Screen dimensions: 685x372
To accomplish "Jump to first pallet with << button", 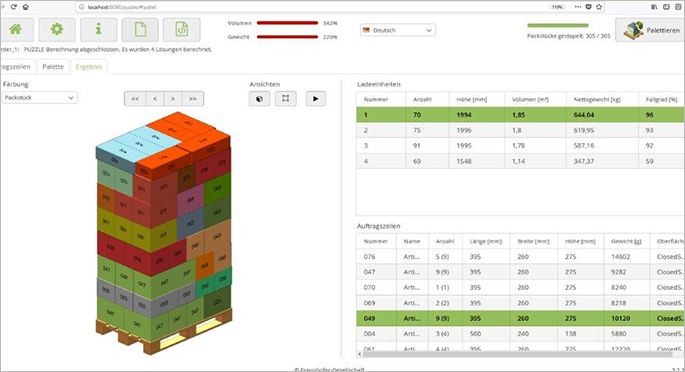I will coord(135,99).
